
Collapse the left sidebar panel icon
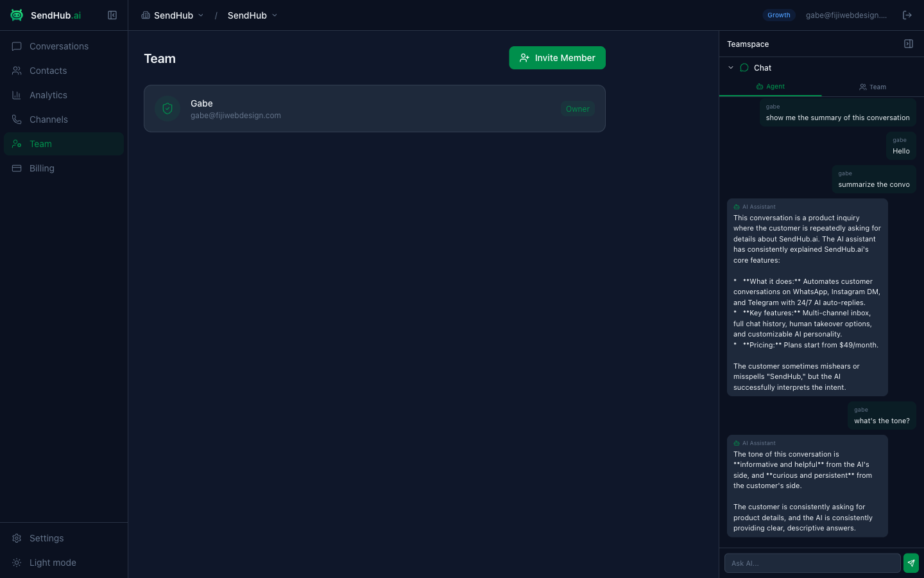(112, 15)
